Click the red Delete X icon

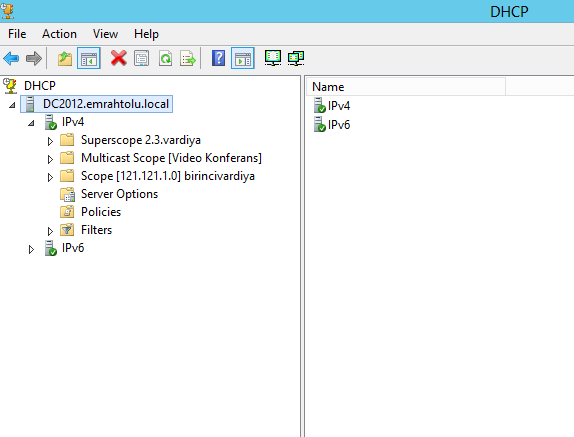click(x=119, y=58)
